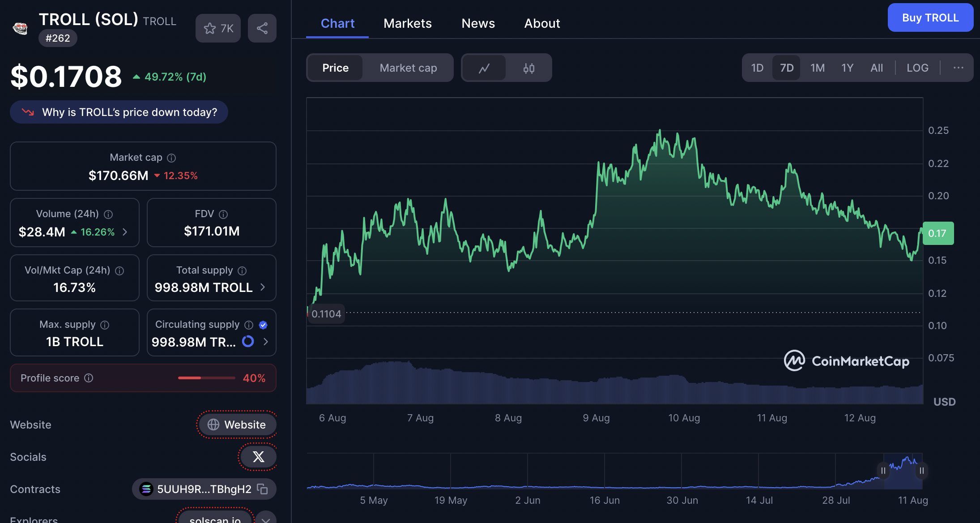Open Market cap info tooltip icon
Screen dimensions: 980x523
pyautogui.click(x=171, y=158)
